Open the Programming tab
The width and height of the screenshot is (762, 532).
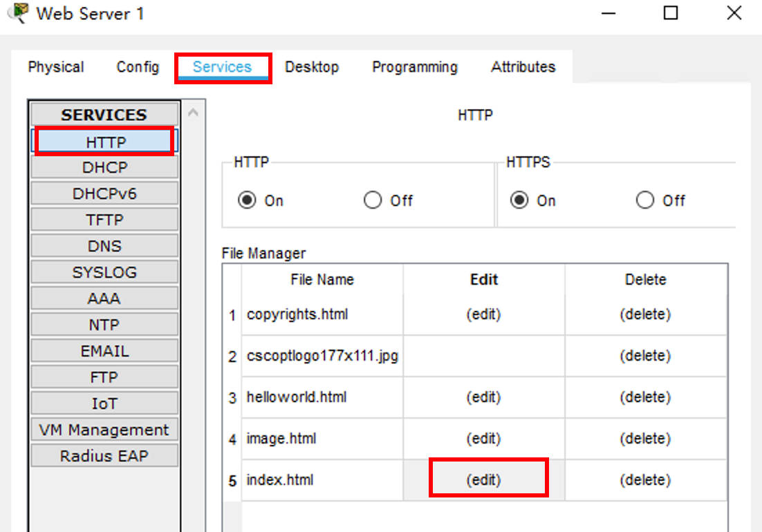415,67
